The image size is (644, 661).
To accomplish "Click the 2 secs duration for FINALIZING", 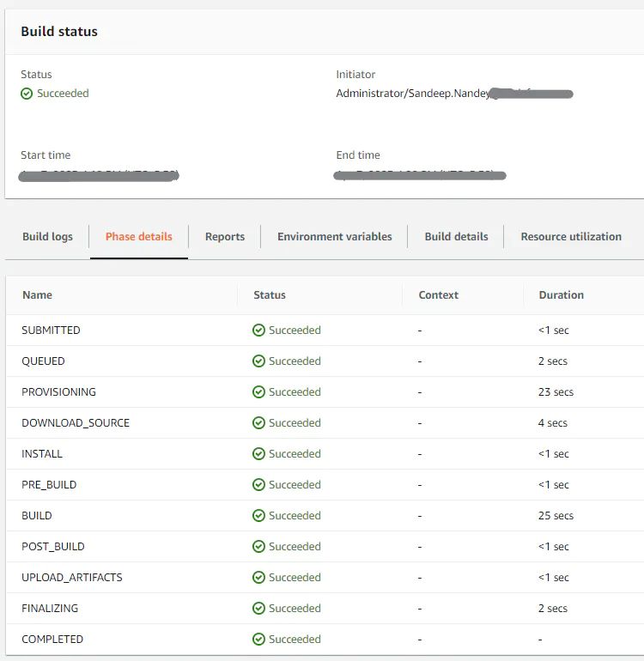I will pos(552,609).
